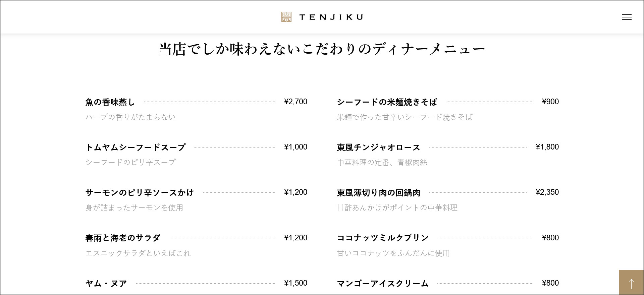Click the dinner menu heading
The height and width of the screenshot is (295, 644).
point(322,49)
